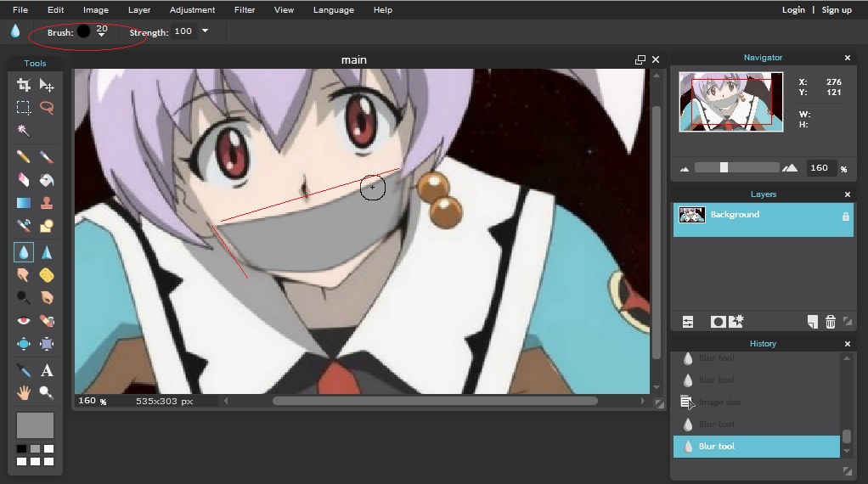
Task: Select the Move tool
Action: pyautogui.click(x=47, y=85)
